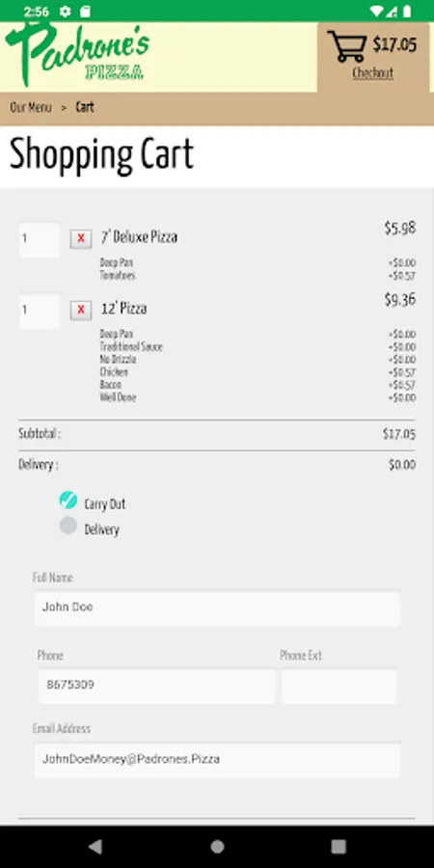Tap the Android recent apps button
This screenshot has height=868, width=434.
tap(339, 847)
